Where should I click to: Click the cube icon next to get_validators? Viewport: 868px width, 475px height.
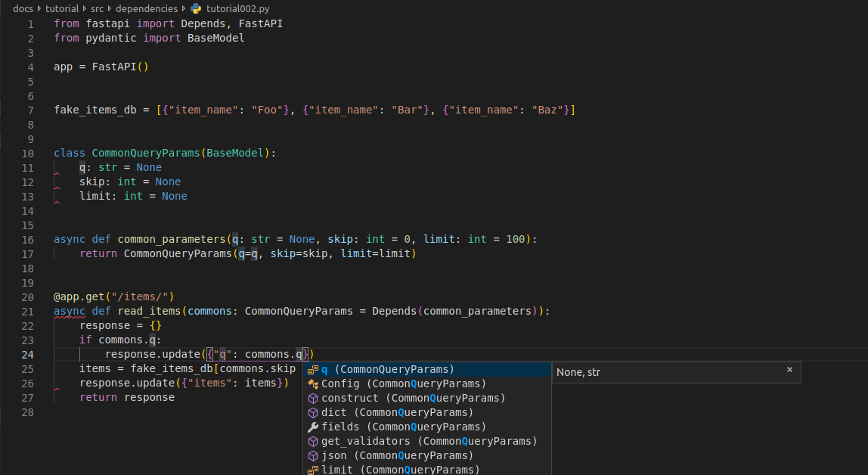pyautogui.click(x=313, y=442)
